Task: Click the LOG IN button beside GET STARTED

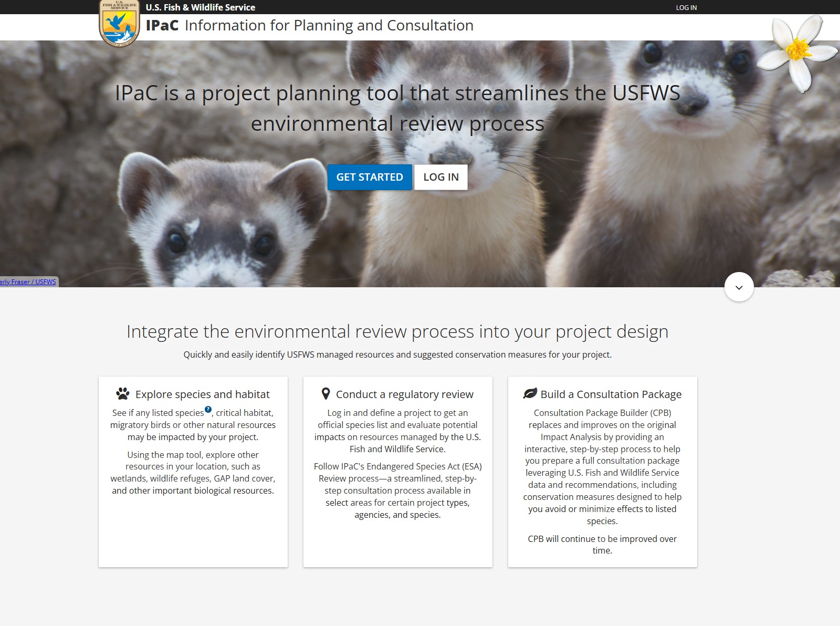Action: click(x=440, y=177)
